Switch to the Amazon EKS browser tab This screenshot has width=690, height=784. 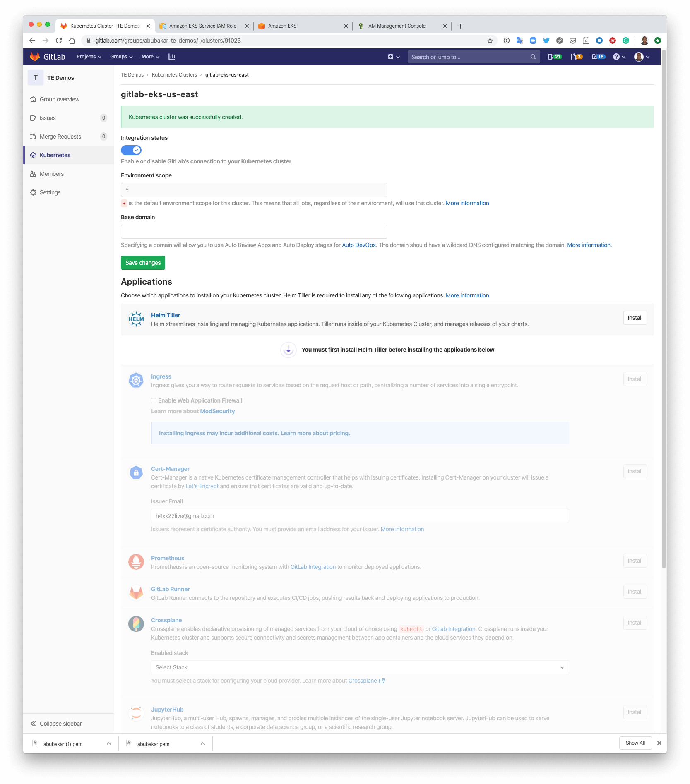(303, 26)
